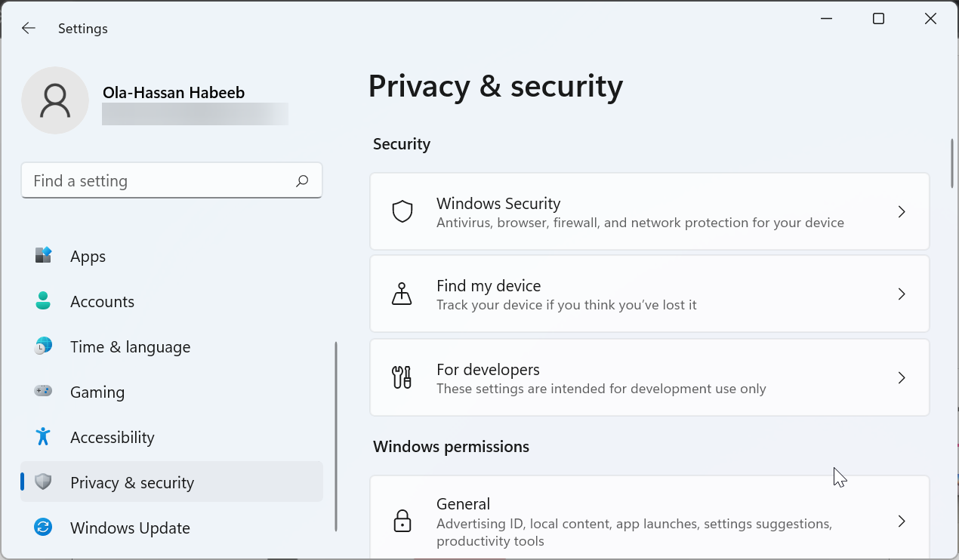This screenshot has height=560, width=959.
Task: Click the General padlock icon
Action: coord(402,521)
